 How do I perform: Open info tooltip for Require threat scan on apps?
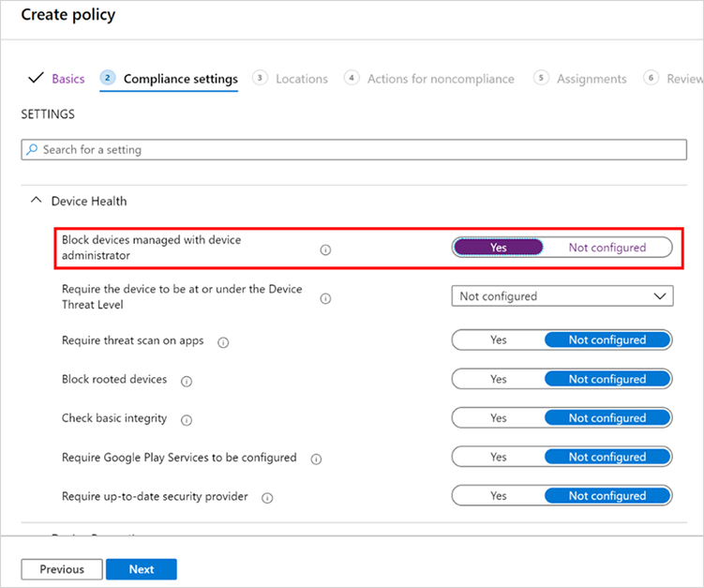pyautogui.click(x=223, y=342)
